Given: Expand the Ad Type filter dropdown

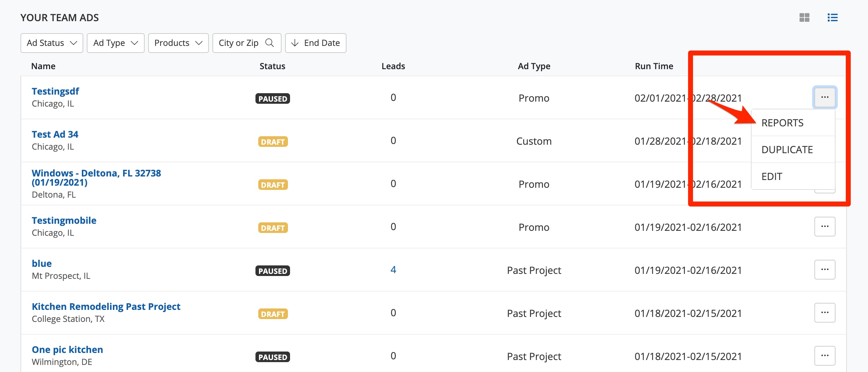Looking at the screenshot, I should point(115,43).
